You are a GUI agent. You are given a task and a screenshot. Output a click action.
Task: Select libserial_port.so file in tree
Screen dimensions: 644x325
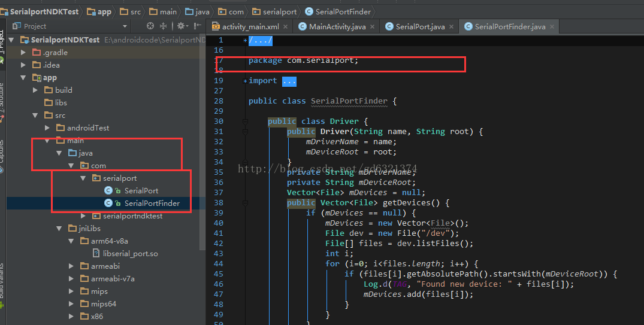[130, 254]
